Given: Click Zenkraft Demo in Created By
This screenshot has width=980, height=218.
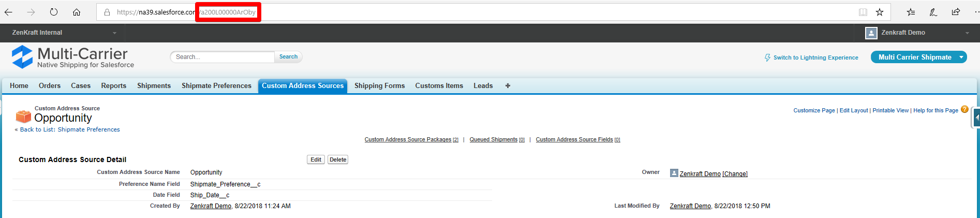Looking at the screenshot, I should click(x=211, y=206).
